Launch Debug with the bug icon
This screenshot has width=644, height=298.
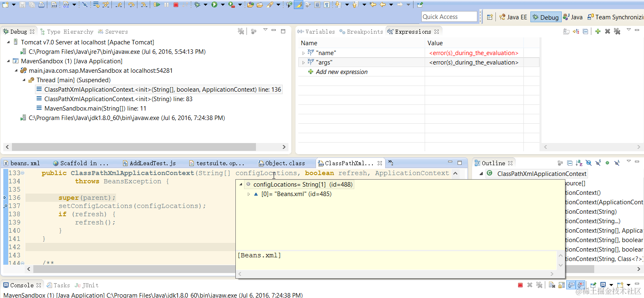coord(197,5)
